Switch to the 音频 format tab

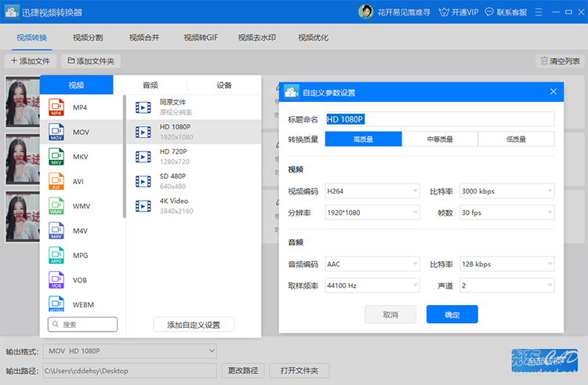point(151,85)
